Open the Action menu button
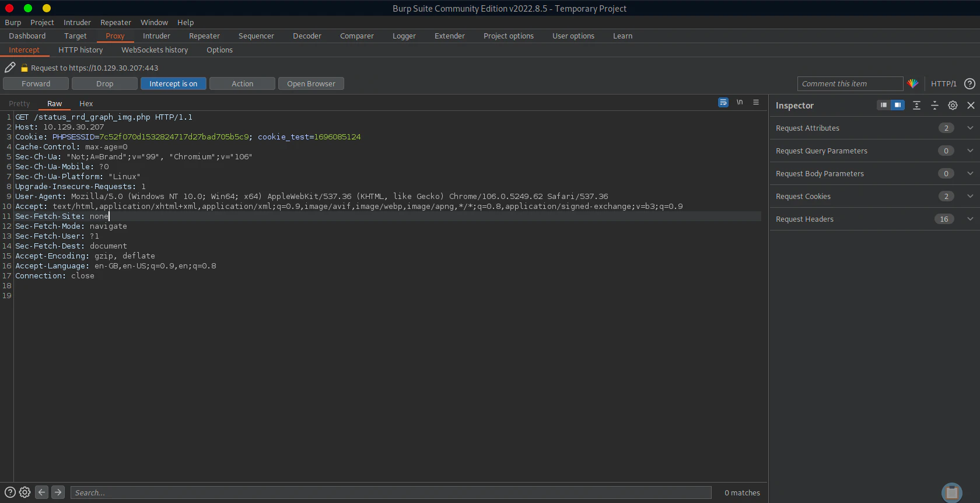The image size is (980, 503). 242,83
